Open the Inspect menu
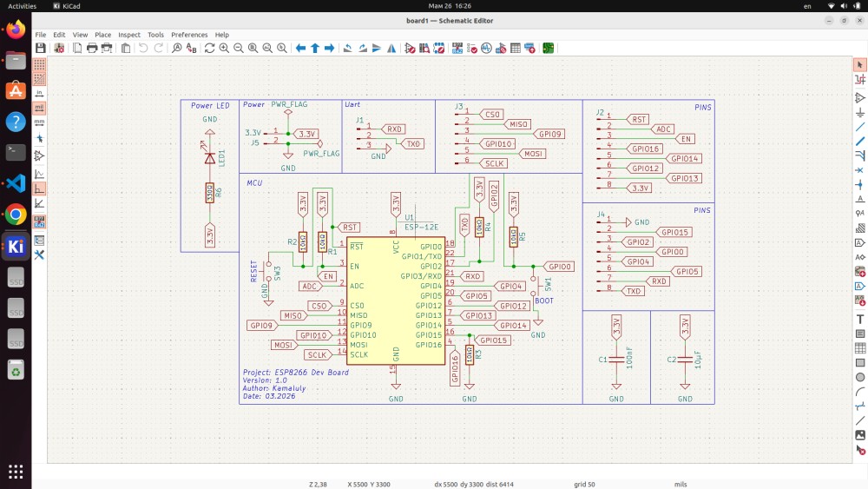The width and height of the screenshot is (868, 489). pos(129,35)
